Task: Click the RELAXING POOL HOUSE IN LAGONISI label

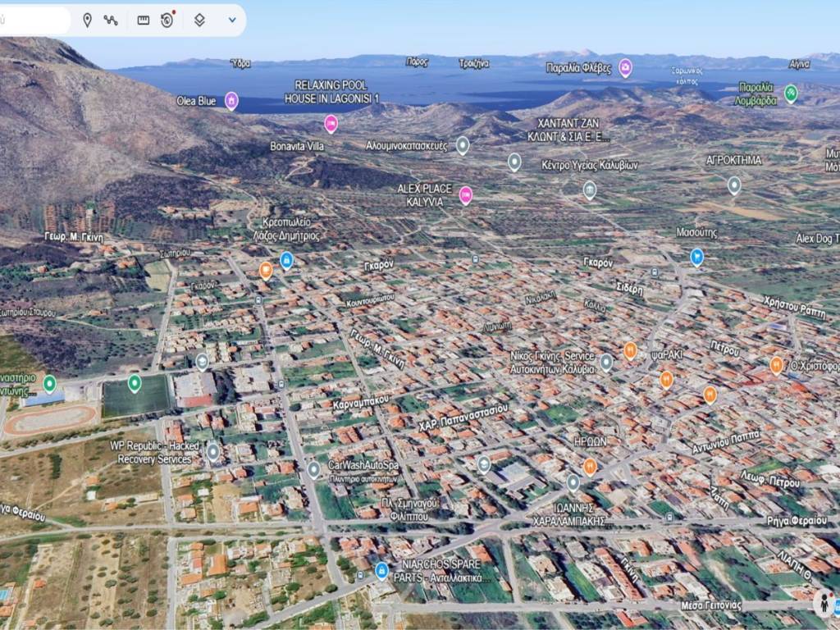Action: pyautogui.click(x=331, y=92)
